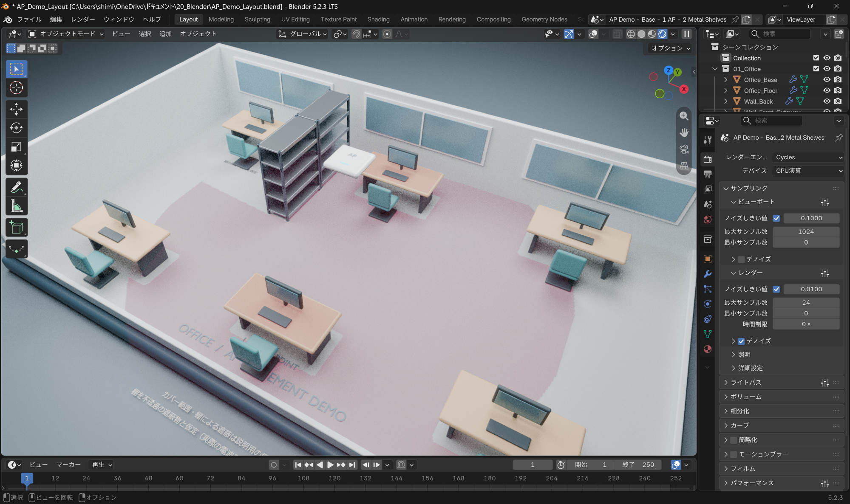Toggle viewport gizmos display

click(x=569, y=34)
